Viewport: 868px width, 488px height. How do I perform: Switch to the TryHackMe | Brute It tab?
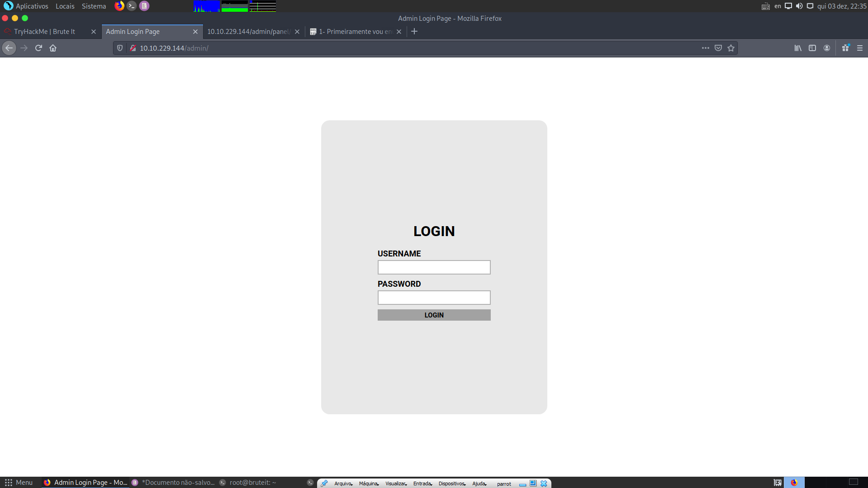45,31
